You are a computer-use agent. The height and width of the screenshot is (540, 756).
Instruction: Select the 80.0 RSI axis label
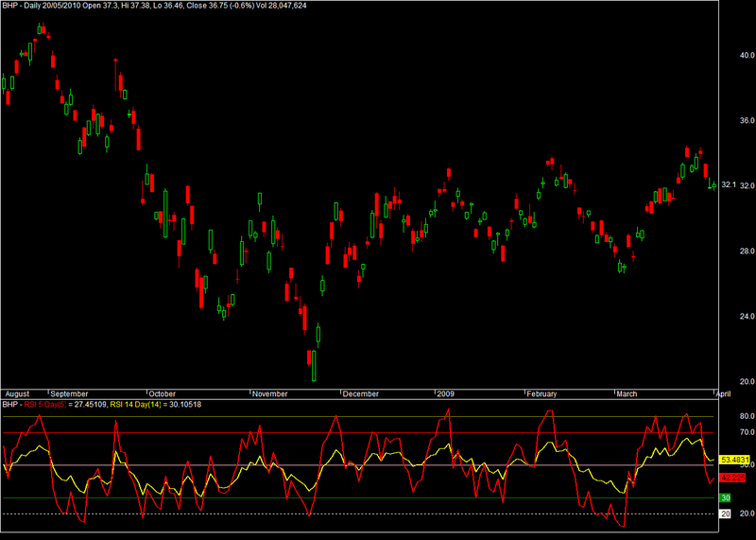click(747, 416)
